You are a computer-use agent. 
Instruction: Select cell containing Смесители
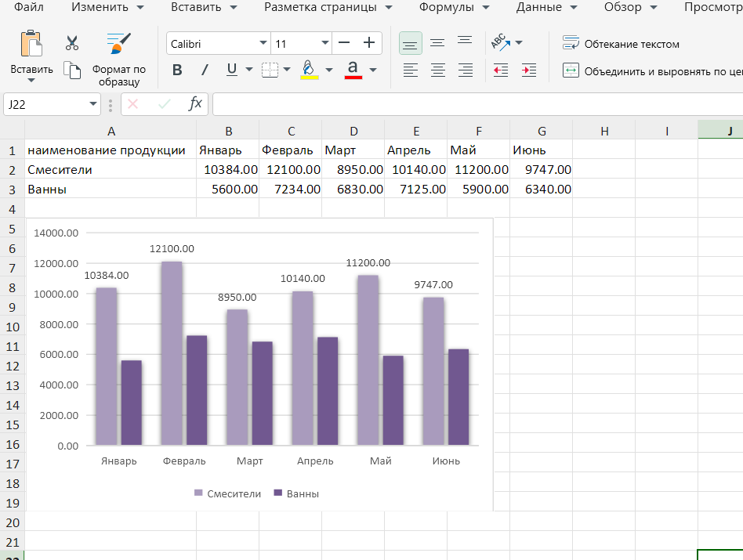coord(111,169)
